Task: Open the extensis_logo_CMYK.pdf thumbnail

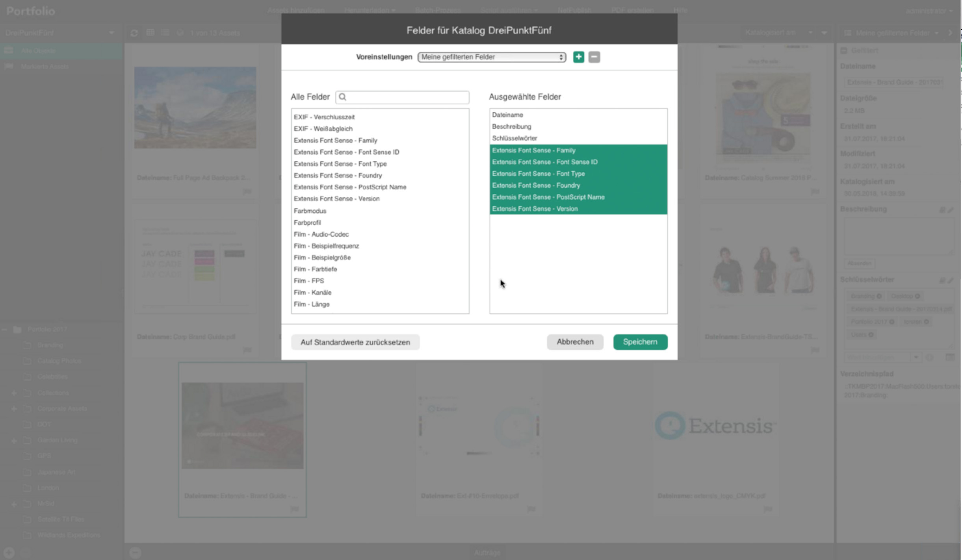Action: tap(716, 426)
